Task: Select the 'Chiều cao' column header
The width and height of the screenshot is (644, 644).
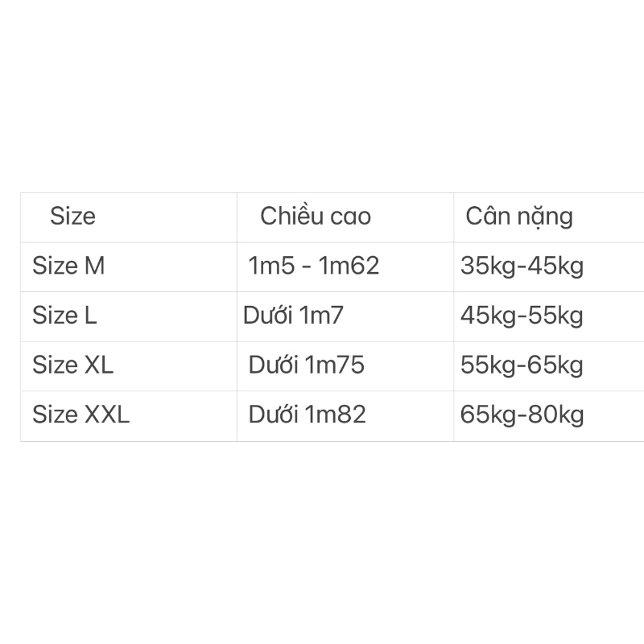Action: coord(316,216)
